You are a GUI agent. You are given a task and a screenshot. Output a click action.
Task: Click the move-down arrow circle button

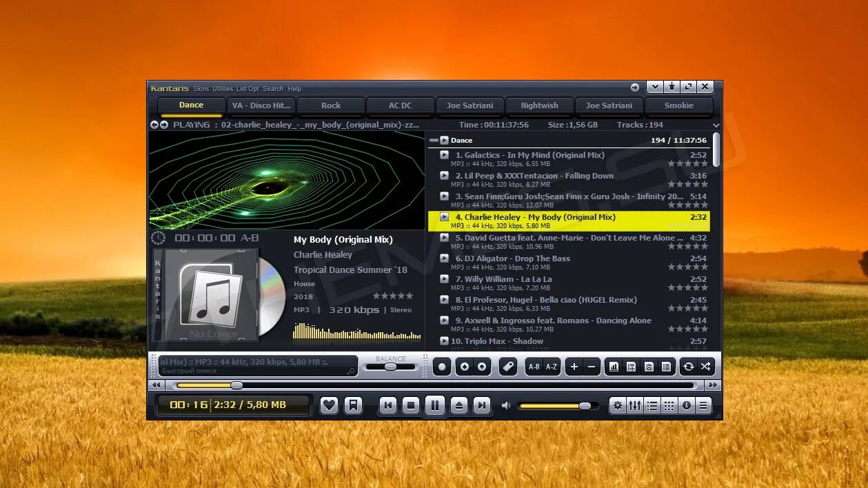pos(465,367)
